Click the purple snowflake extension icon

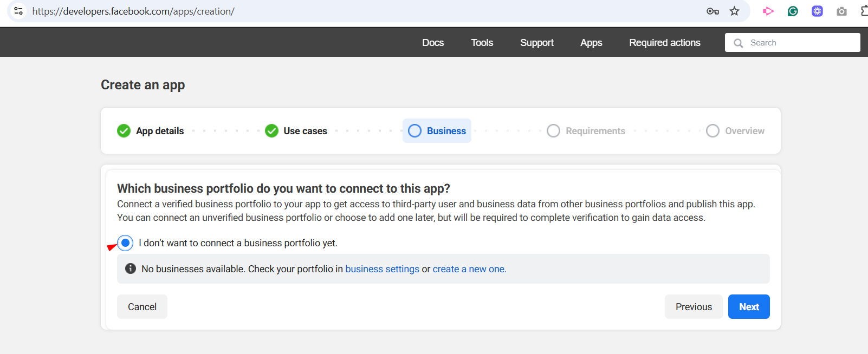point(817,11)
